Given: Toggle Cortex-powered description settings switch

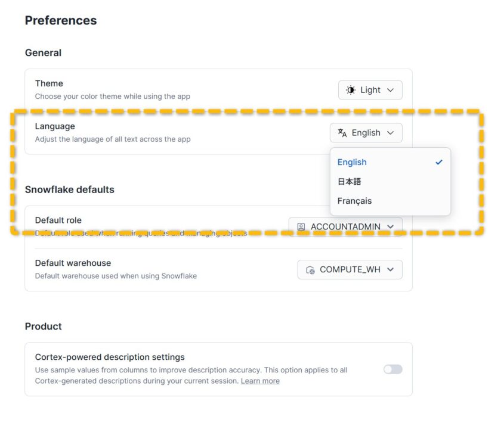Looking at the screenshot, I should point(392,369).
